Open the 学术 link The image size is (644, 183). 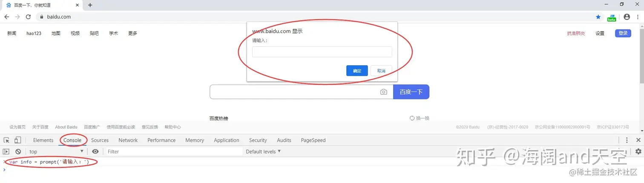(x=113, y=33)
